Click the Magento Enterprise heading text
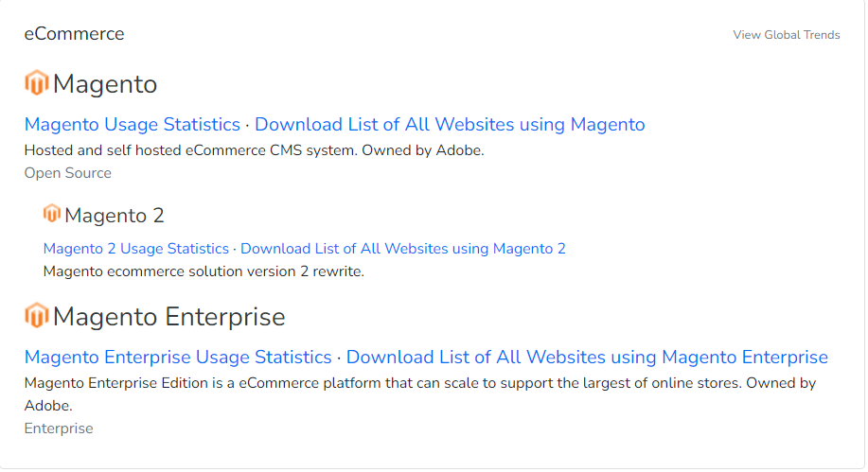868x472 pixels. (x=169, y=316)
